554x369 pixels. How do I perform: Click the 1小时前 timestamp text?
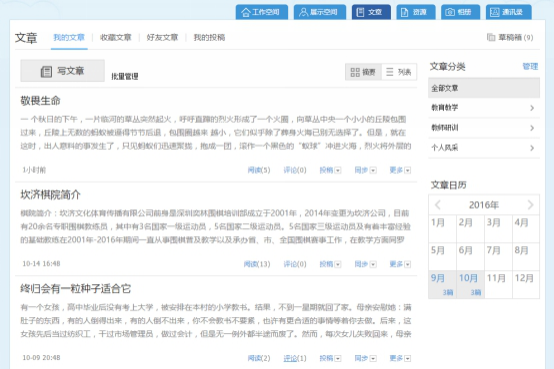coord(34,170)
